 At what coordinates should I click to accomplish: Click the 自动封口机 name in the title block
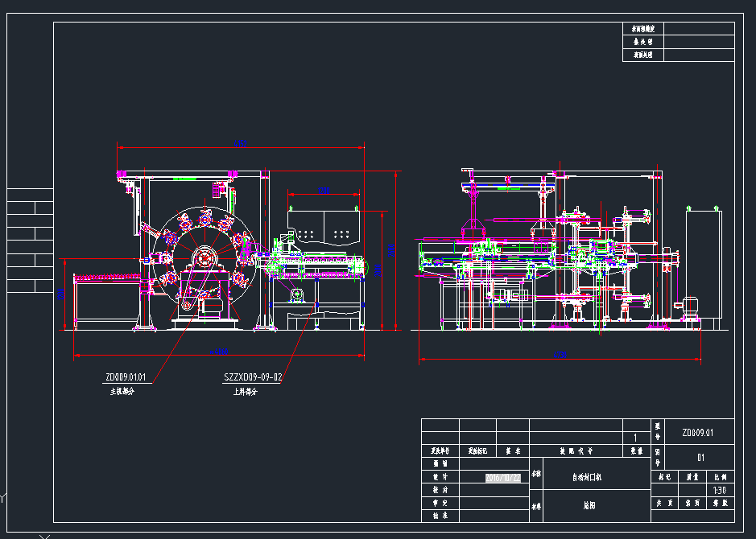tap(587, 477)
